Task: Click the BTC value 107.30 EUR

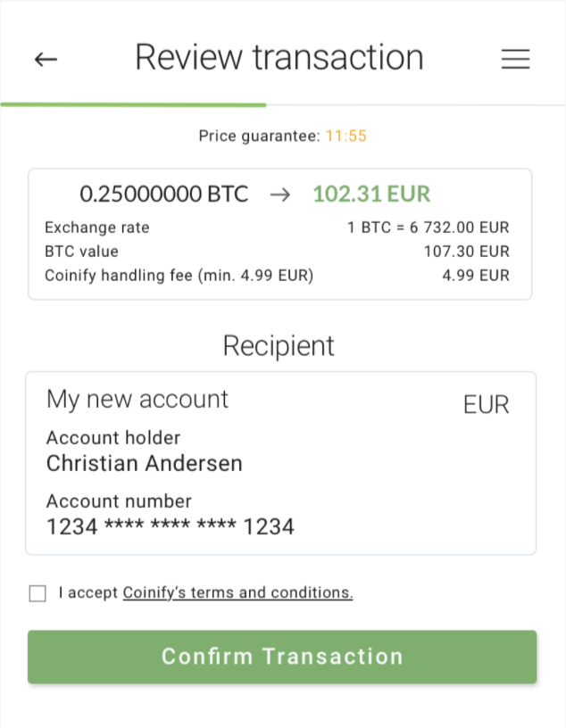Action: (x=467, y=252)
